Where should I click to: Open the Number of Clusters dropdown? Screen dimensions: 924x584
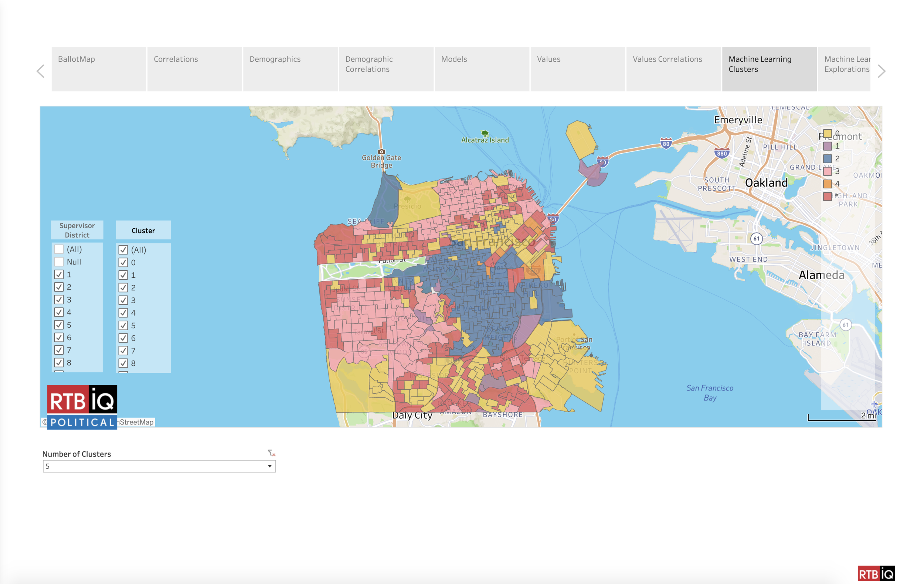click(159, 466)
